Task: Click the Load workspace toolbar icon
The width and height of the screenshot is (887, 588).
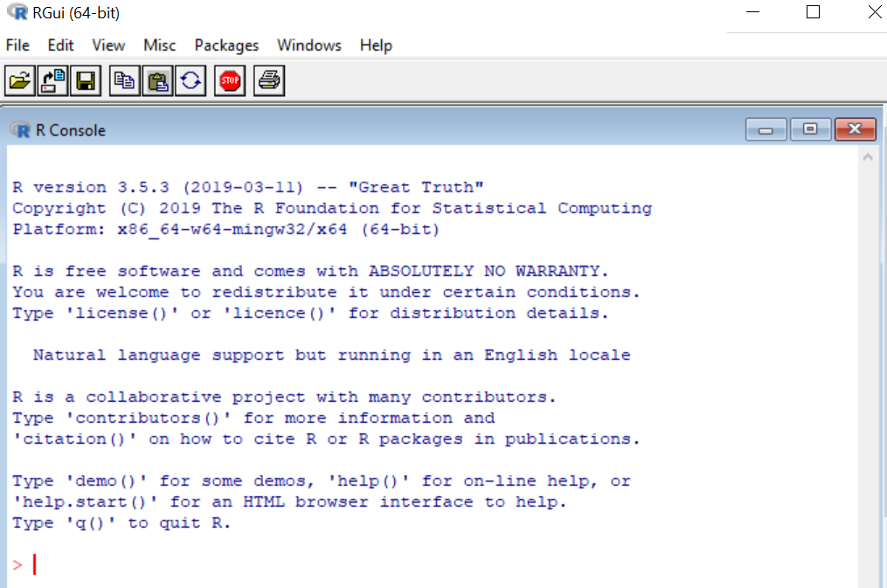Action: [x=52, y=81]
